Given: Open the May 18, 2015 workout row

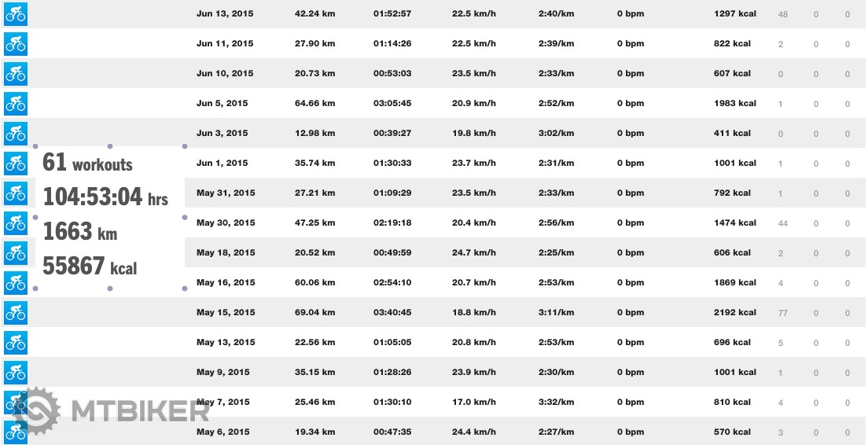Looking at the screenshot, I should [x=226, y=253].
